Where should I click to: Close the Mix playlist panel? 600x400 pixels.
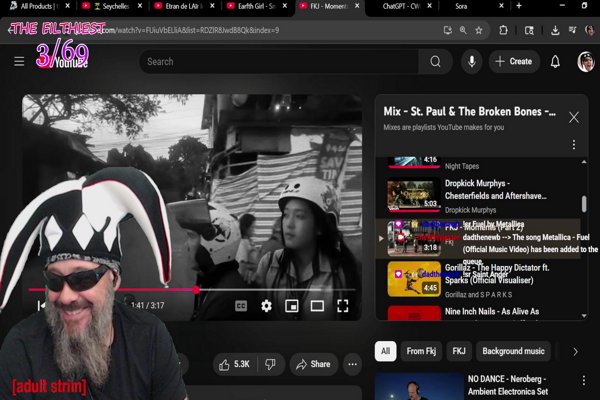(x=574, y=117)
